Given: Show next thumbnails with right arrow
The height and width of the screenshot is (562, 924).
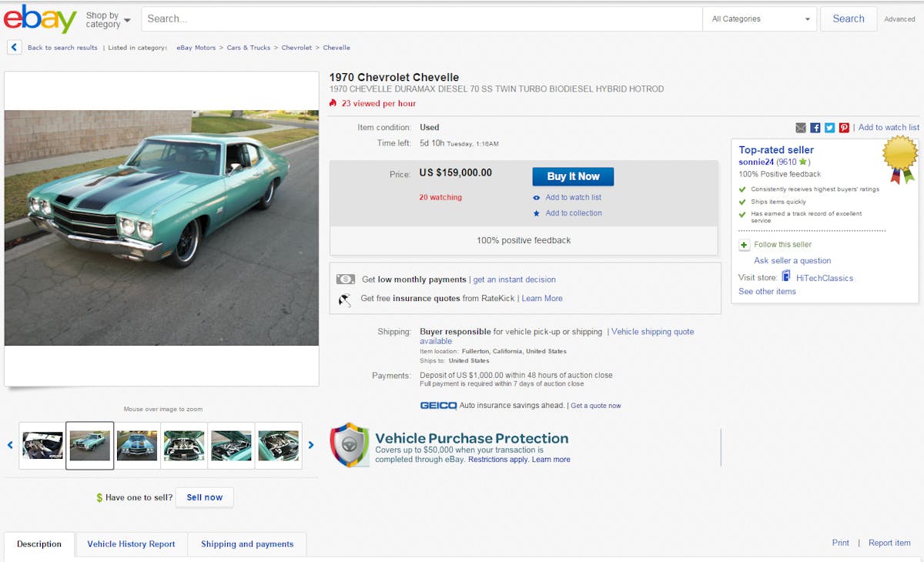Looking at the screenshot, I should pos(311,445).
